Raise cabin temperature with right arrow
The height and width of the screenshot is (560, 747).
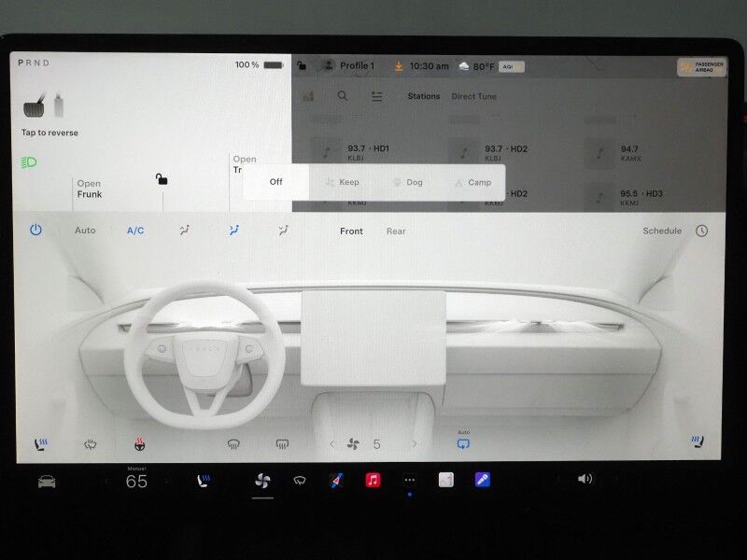tap(167, 482)
